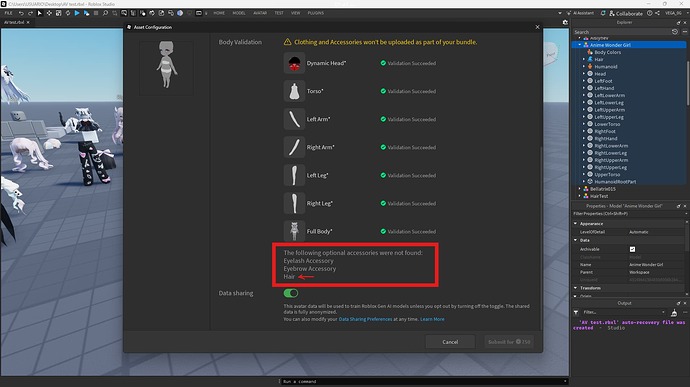The image size is (690, 387).
Task: Select LeftFoot in Explorer tree
Action: [603, 81]
